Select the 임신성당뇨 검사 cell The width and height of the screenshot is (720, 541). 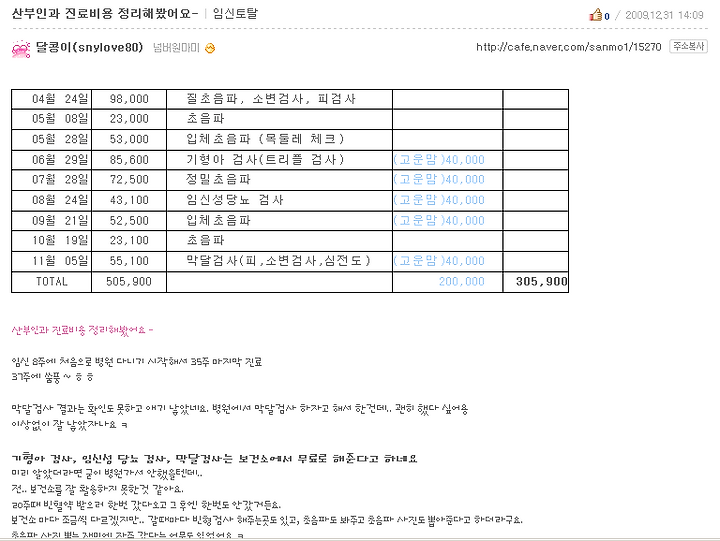[x=279, y=200]
